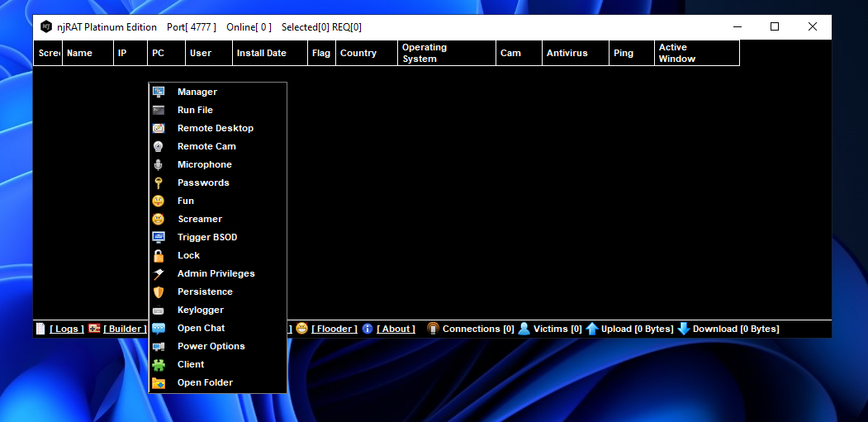Click the Victims user icon
Viewport: 868px width, 422px height.
click(x=524, y=329)
